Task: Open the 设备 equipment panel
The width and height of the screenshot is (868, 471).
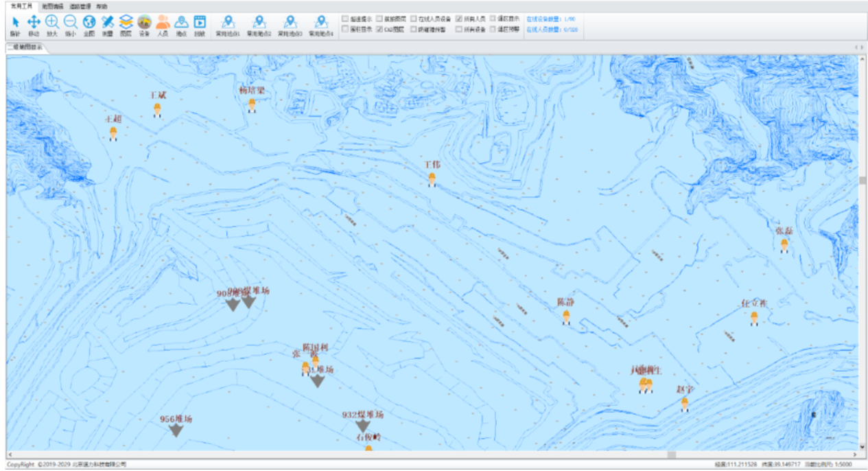Action: 144,25
